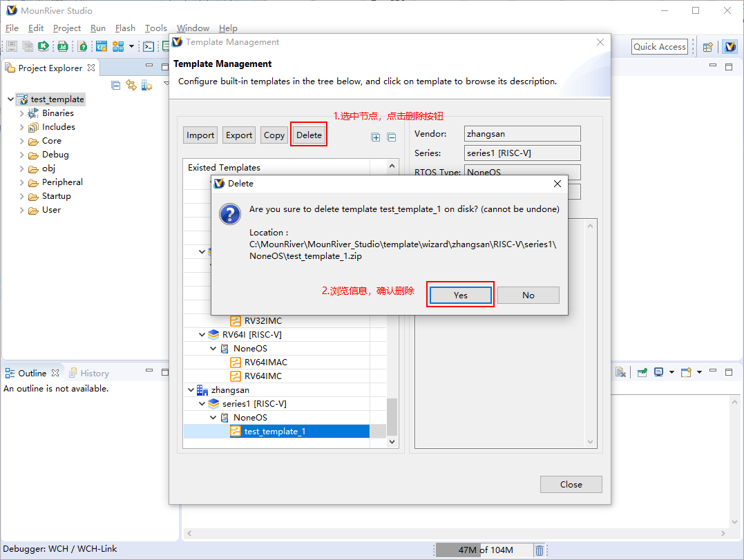Click the Open Console icon
The width and height of the screenshot is (744, 560).
tap(686, 372)
